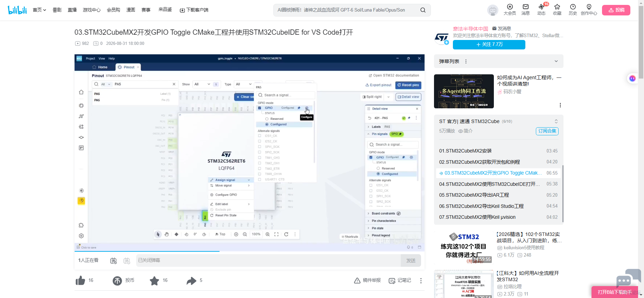Favorite the video with star icon
Image resolution: width=644 pixels, height=298 pixels.
(154, 280)
